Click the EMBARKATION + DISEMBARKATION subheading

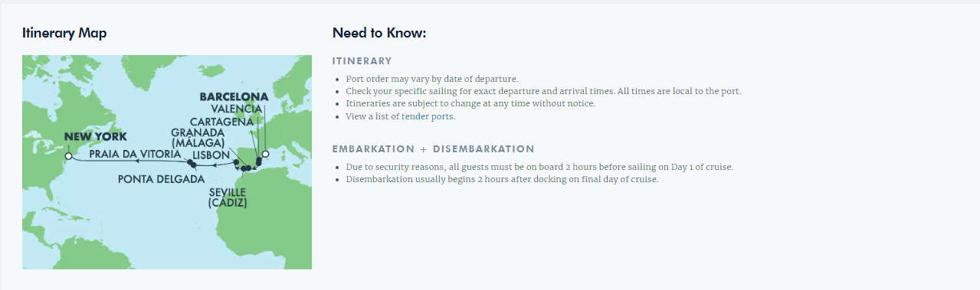point(434,148)
